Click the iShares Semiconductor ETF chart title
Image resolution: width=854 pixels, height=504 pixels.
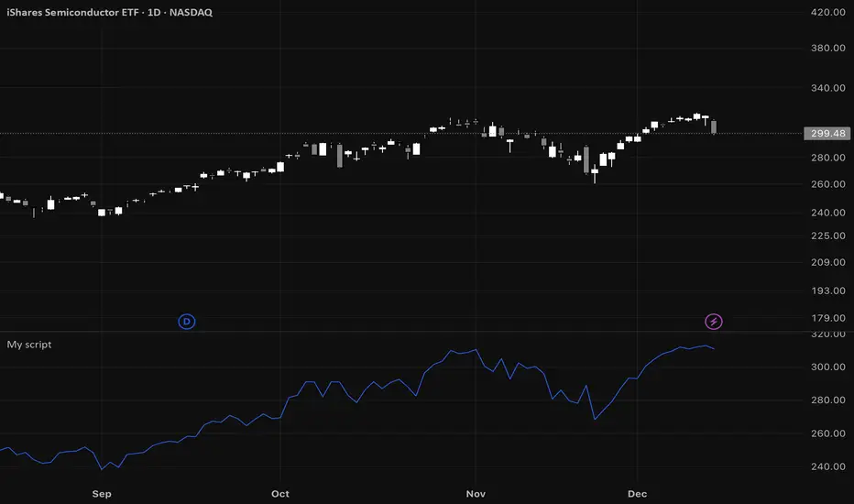coord(109,12)
